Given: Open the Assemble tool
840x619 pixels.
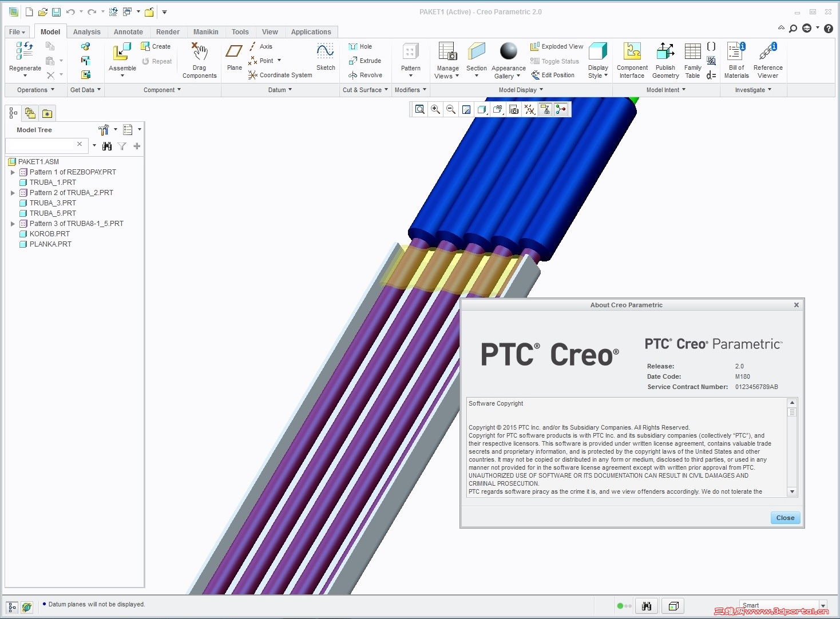Looking at the screenshot, I should click(122, 53).
